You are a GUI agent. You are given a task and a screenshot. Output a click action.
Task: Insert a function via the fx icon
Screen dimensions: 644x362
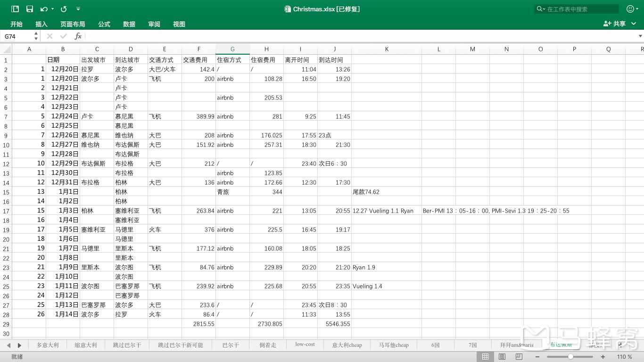[x=78, y=36]
